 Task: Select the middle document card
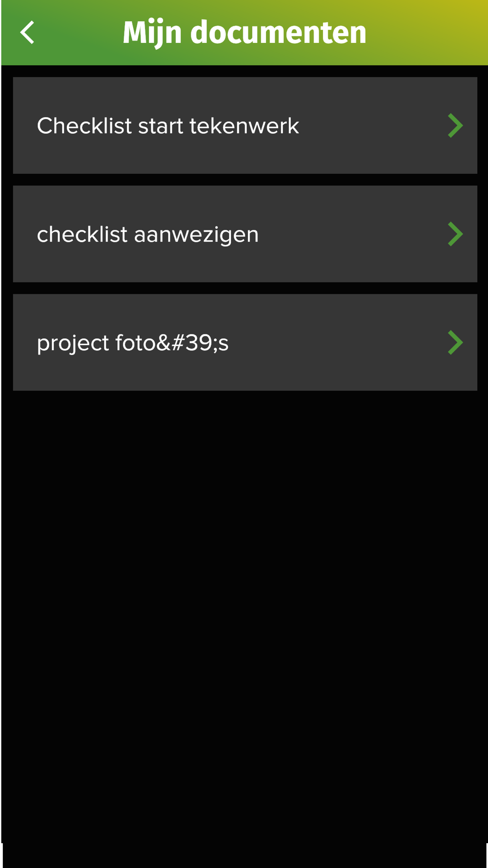pyautogui.click(x=245, y=234)
